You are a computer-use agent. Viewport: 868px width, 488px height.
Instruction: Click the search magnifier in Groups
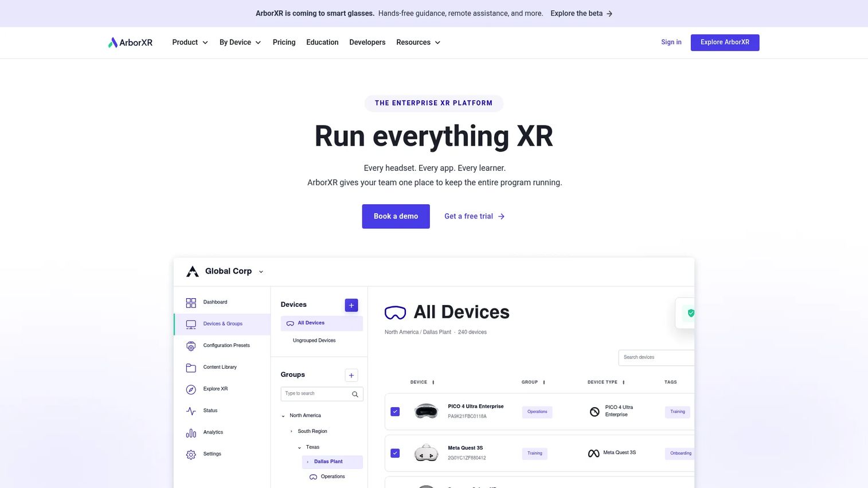tap(355, 394)
